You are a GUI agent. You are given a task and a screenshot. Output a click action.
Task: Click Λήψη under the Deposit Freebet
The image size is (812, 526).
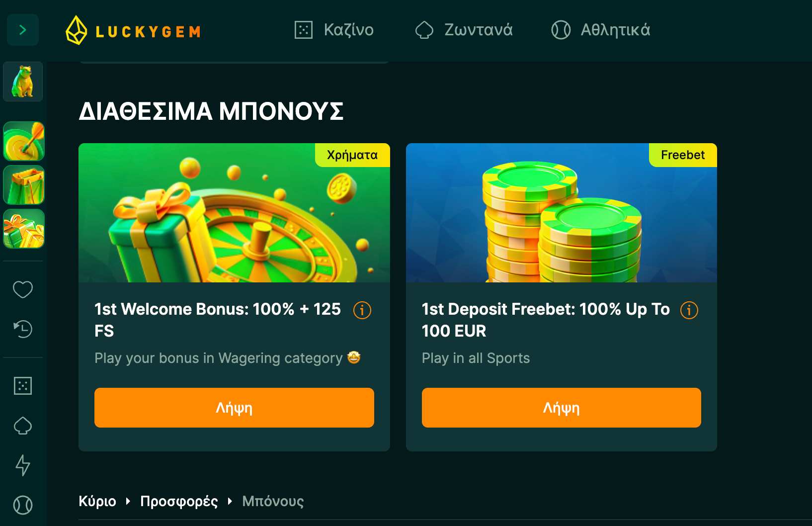(x=562, y=408)
